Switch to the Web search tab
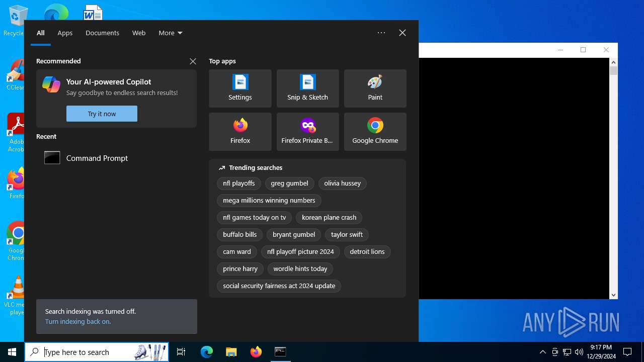 click(139, 33)
